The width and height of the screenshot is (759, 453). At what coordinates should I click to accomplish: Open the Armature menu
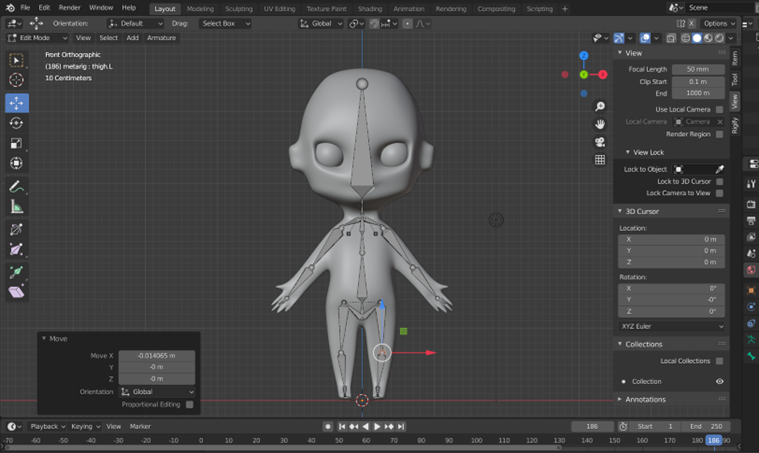point(161,38)
